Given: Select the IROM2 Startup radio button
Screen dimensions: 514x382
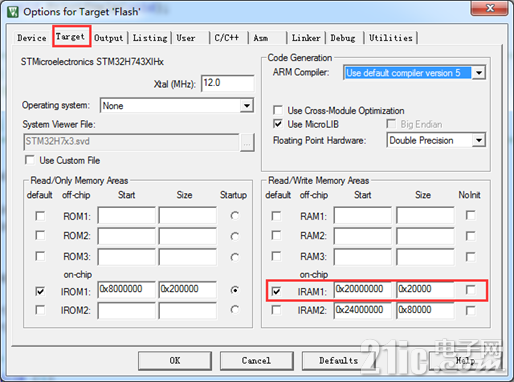Looking at the screenshot, I should (235, 310).
